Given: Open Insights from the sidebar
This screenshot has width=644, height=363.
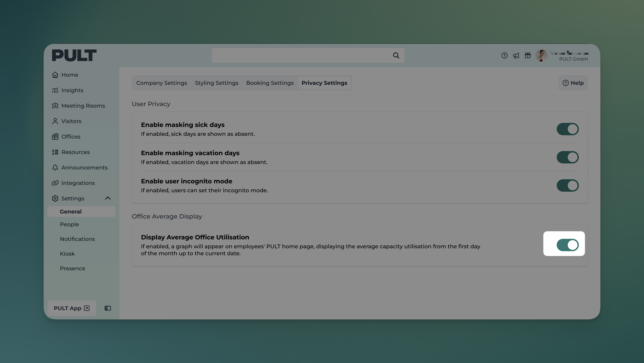Looking at the screenshot, I should pos(72,90).
